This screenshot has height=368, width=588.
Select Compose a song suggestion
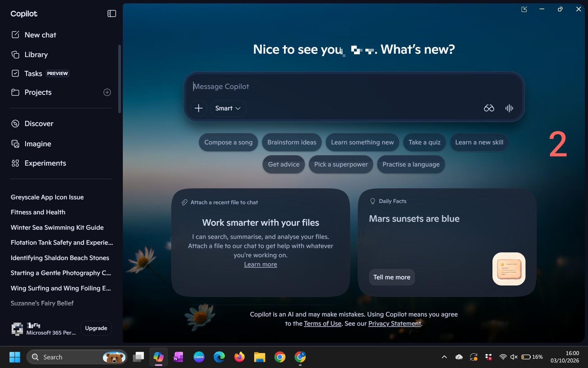(228, 142)
